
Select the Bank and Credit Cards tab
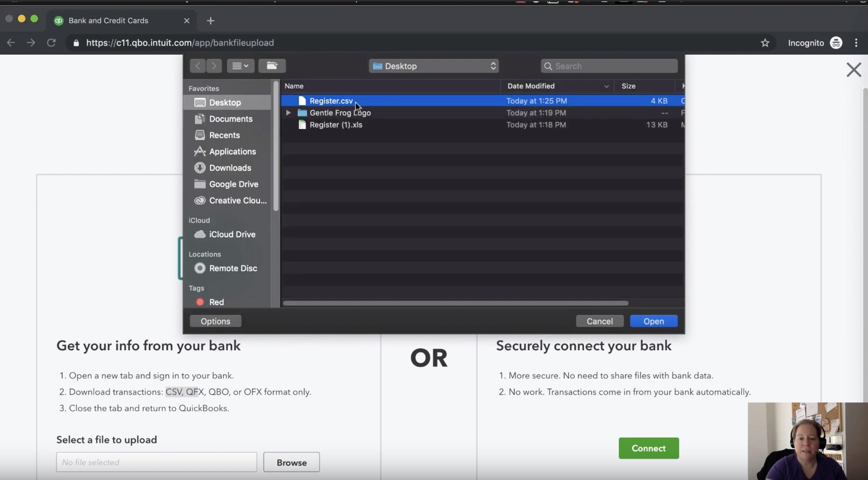tap(108, 21)
